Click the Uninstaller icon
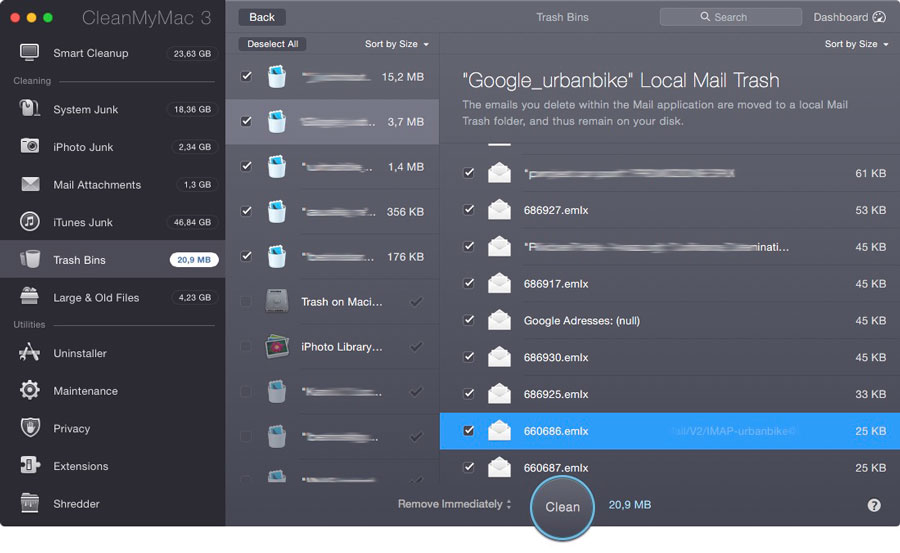900x553 pixels. pos(29,353)
